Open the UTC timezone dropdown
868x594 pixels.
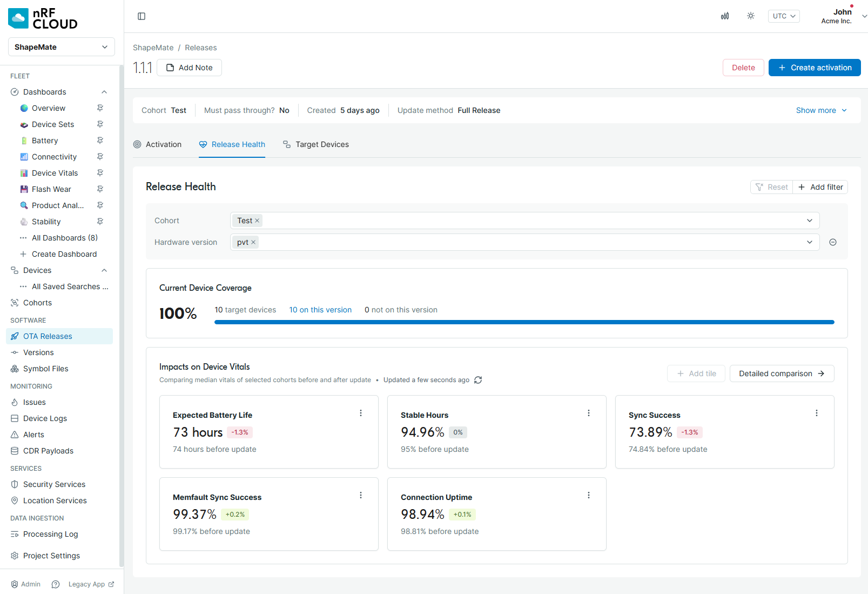point(784,16)
